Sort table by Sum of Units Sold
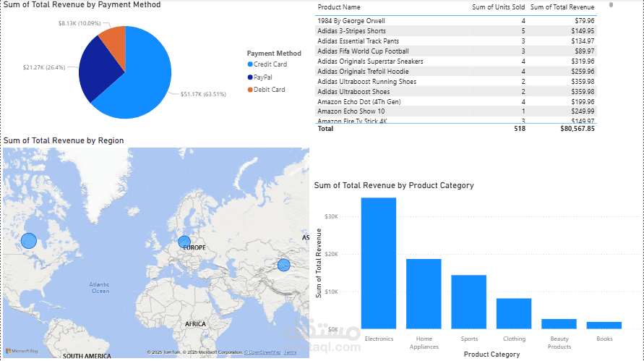 coord(498,7)
